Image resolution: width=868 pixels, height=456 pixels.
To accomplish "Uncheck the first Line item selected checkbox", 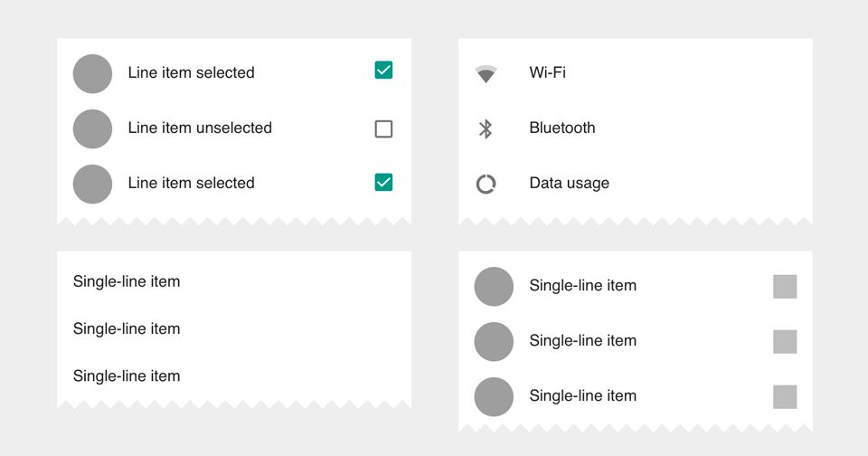I will point(383,70).
